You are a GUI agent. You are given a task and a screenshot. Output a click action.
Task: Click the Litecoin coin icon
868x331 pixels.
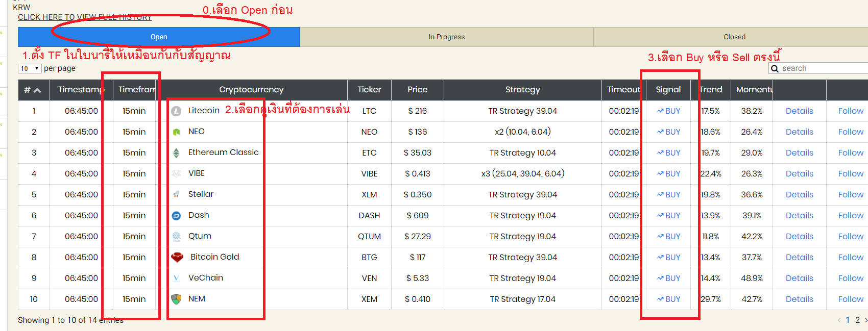pyautogui.click(x=176, y=111)
